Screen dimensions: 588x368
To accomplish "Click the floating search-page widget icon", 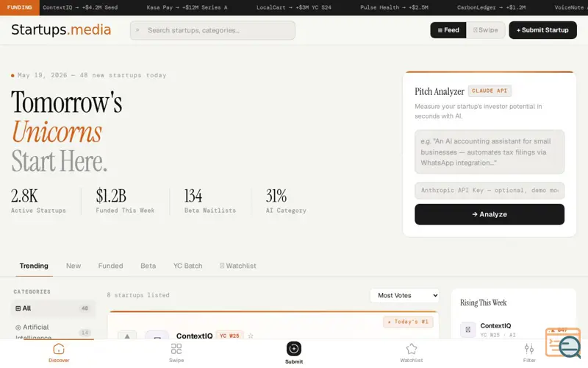I will (x=563, y=342).
